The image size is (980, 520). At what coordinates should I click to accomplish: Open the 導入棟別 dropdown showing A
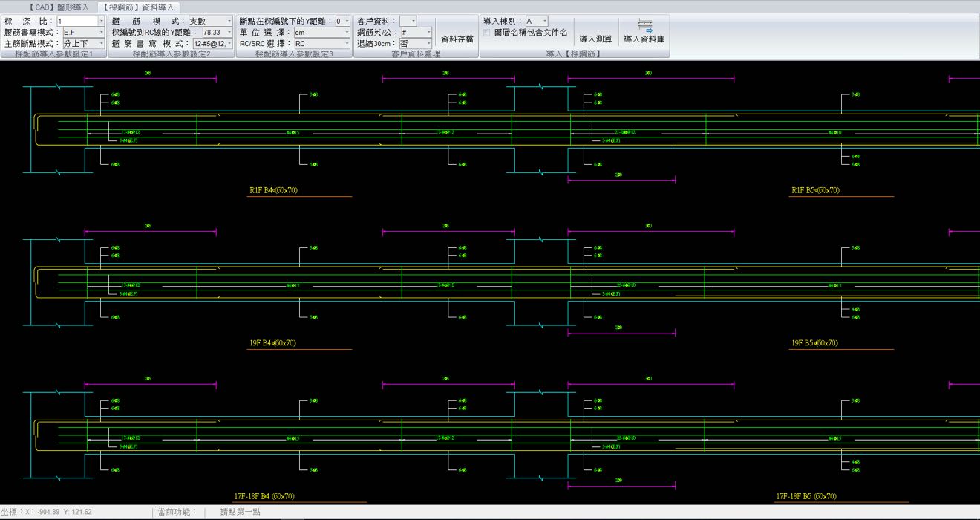point(544,22)
